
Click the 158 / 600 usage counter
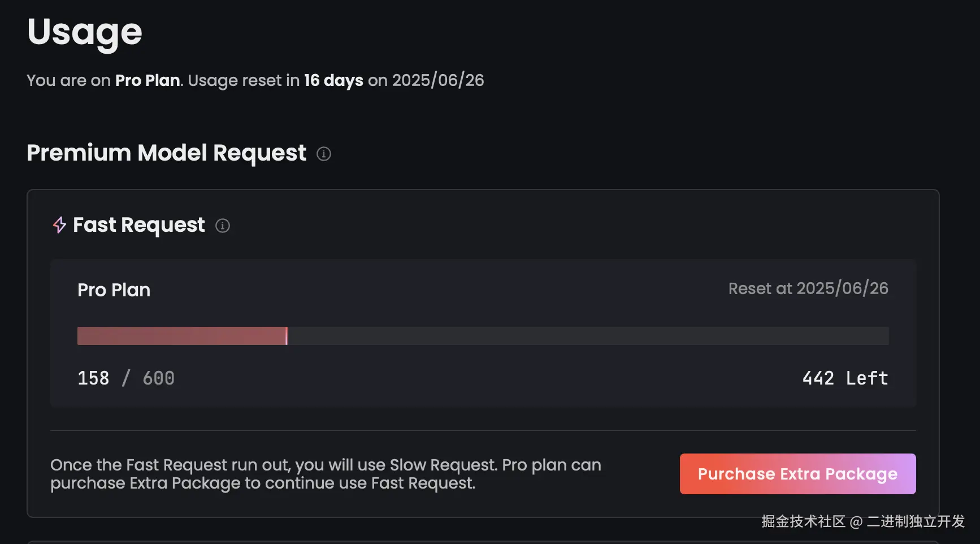(x=126, y=378)
